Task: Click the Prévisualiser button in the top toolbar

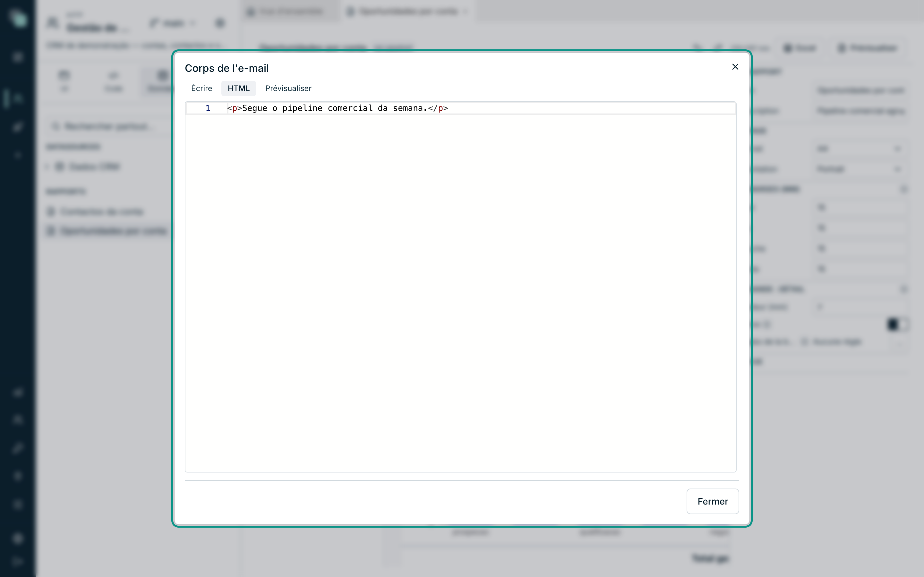Action: point(868,48)
